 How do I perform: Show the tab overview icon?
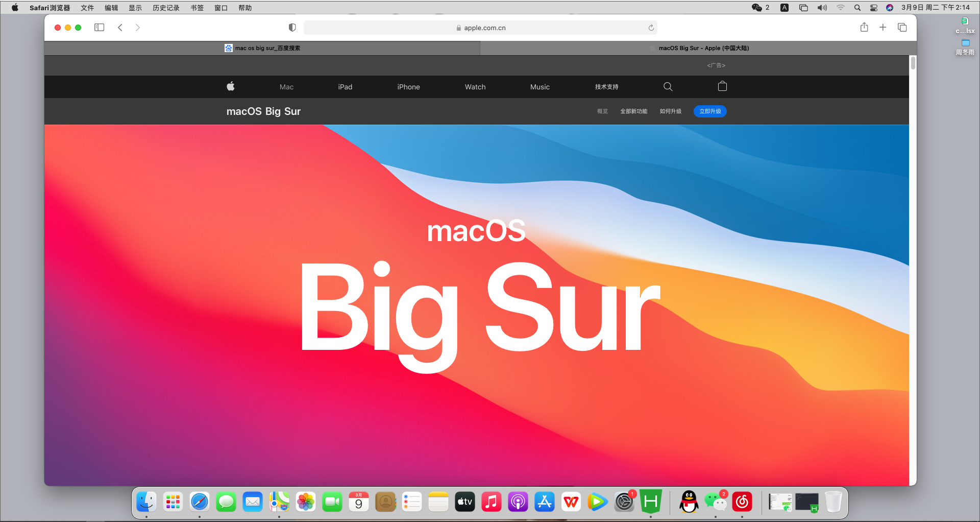(x=902, y=27)
